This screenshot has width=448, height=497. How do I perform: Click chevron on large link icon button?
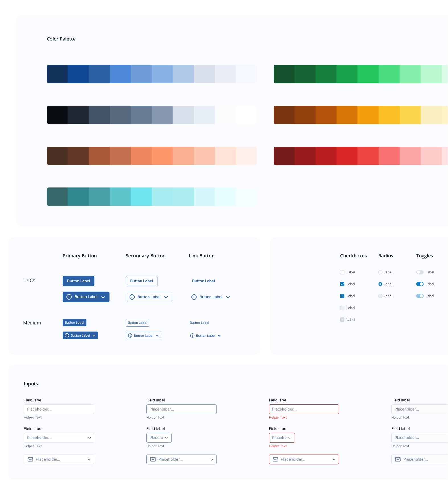point(228,297)
